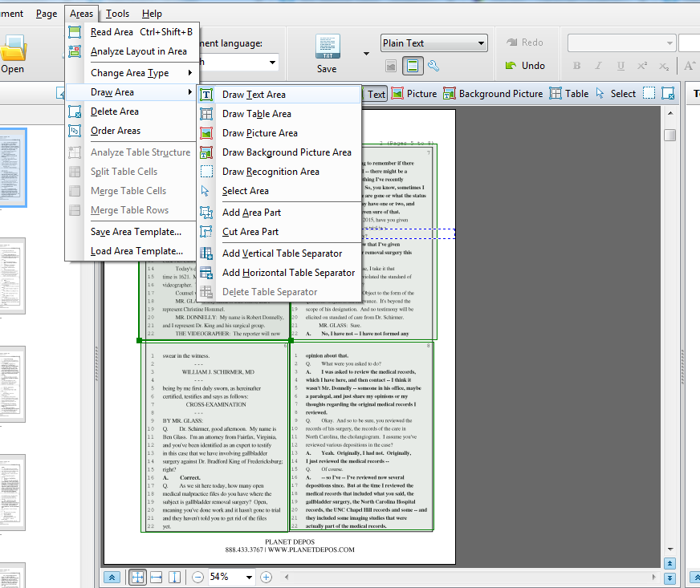Toggle the Text area tool in the image toolbar
The image size is (700, 588).
[374, 94]
